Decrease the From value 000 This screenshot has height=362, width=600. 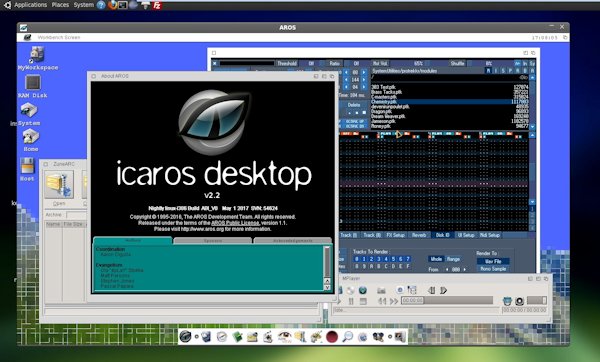(446, 269)
